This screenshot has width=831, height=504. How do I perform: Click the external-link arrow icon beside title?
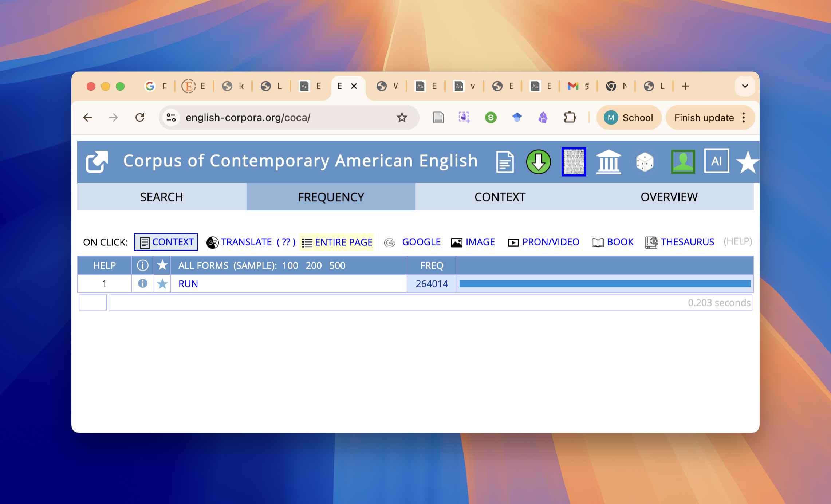coord(97,162)
